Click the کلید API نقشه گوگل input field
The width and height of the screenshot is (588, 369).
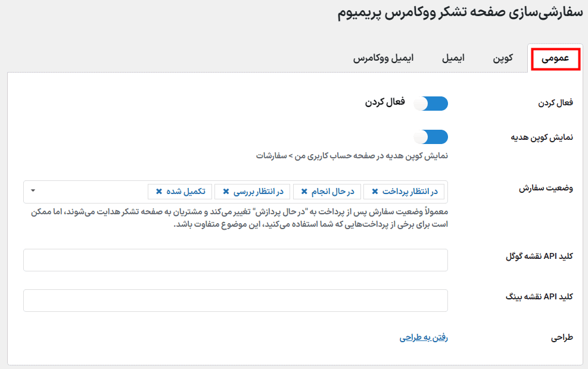(235, 260)
